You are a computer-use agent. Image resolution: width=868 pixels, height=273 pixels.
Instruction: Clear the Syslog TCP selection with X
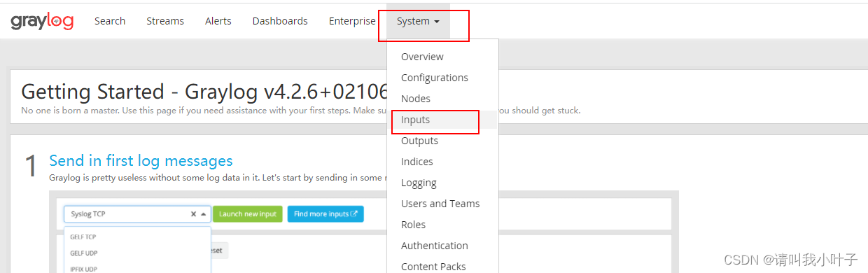(x=193, y=214)
